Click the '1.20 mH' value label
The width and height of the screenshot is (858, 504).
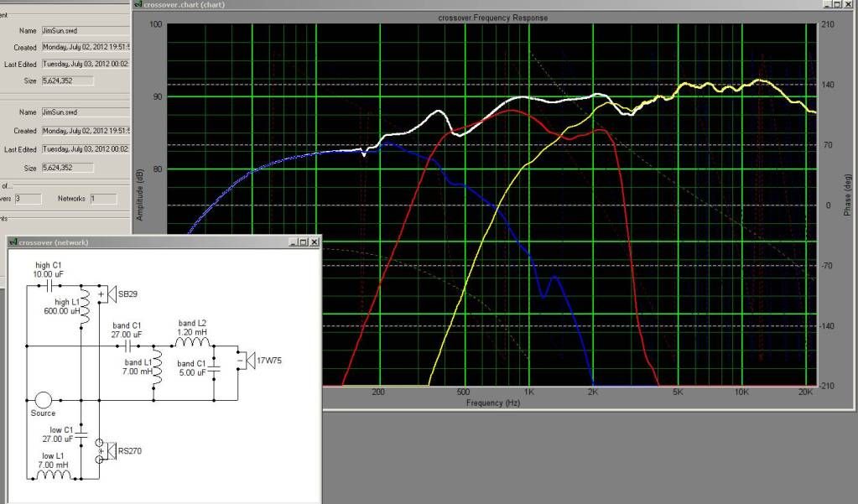click(192, 332)
